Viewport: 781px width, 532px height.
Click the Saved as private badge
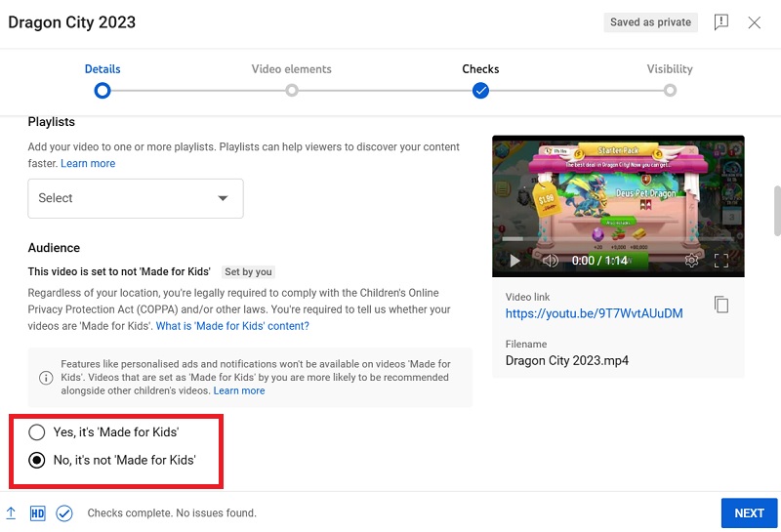[x=650, y=22]
